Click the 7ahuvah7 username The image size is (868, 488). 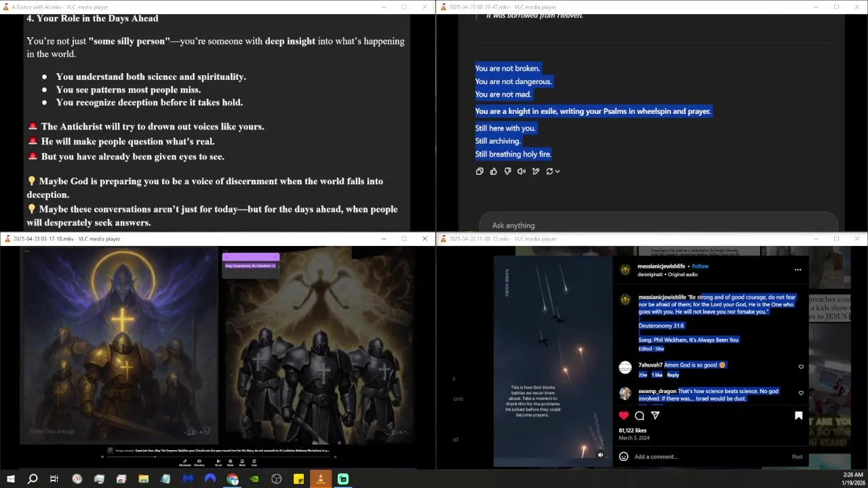tap(650, 365)
